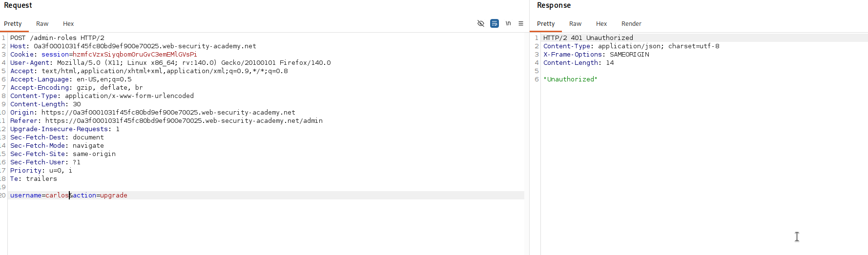
Task: Click the Accept text/html header line
Action: point(149,71)
